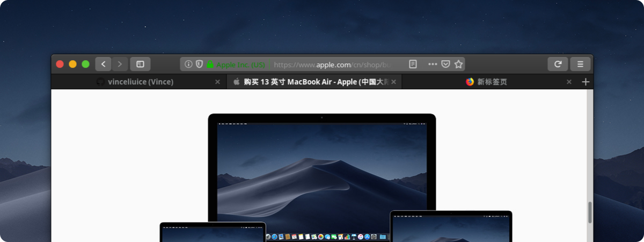This screenshot has height=242, width=644.
Task: Open a new tab with plus
Action: pos(586,82)
